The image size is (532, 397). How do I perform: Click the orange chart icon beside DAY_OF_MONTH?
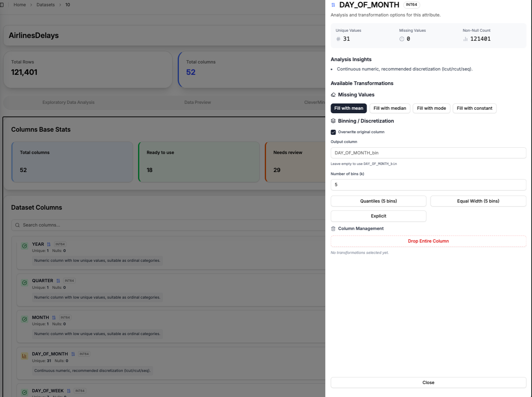pyautogui.click(x=24, y=356)
